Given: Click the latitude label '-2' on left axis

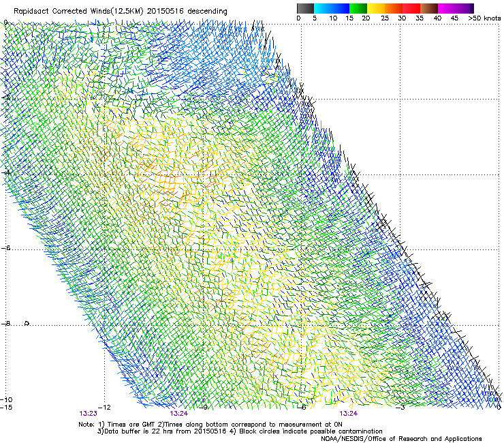Looking at the screenshot, I should tap(5, 97).
